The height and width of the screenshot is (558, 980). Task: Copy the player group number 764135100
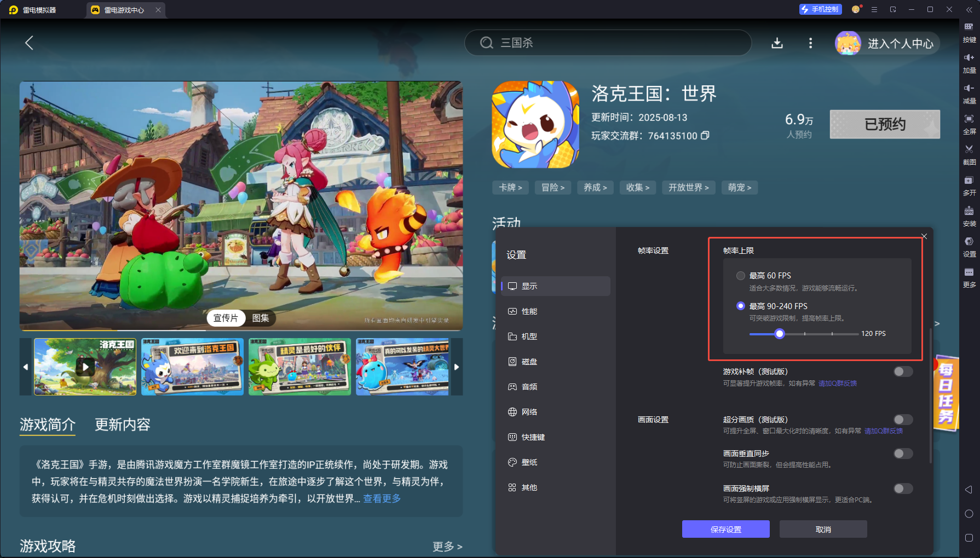[x=705, y=135]
